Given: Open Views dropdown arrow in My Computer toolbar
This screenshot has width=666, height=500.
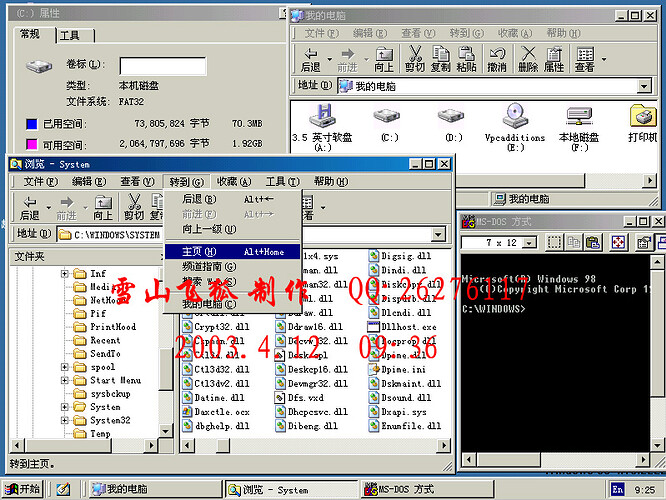Looking at the screenshot, I should point(604,59).
